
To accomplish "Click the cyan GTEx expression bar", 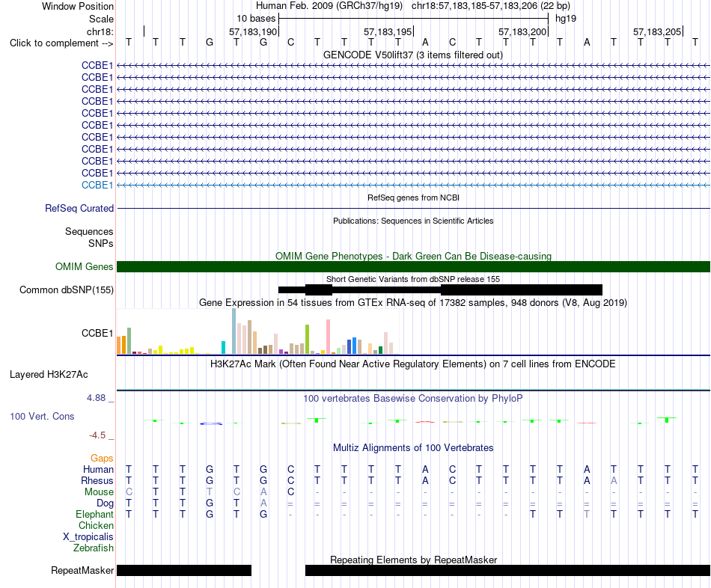I will click(x=223, y=347).
